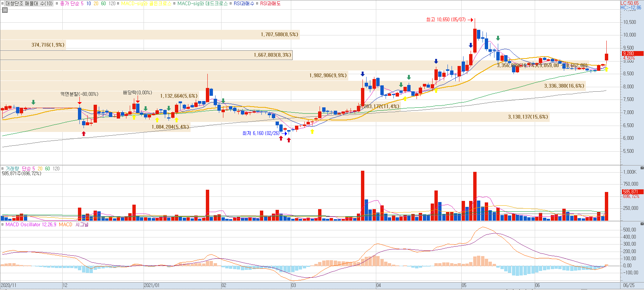
Task: Click the red up arrow below mid-December low
Action: click(x=84, y=134)
